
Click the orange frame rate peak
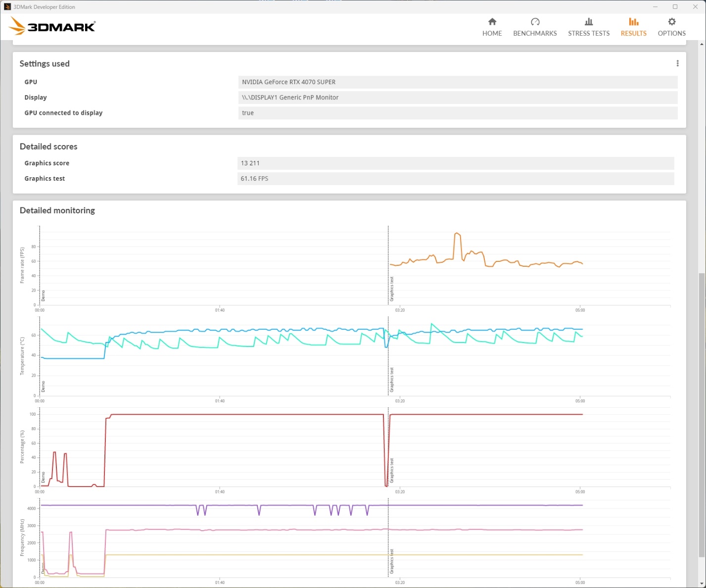pyautogui.click(x=458, y=234)
